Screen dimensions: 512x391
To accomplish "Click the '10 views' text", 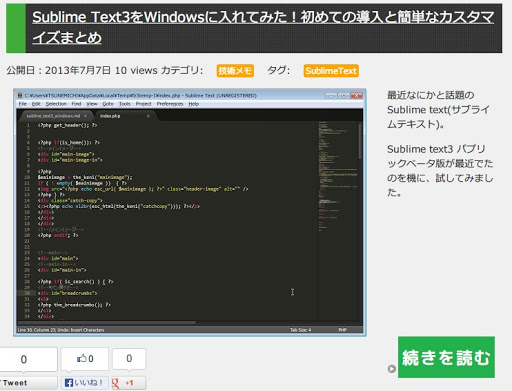I will (136, 70).
